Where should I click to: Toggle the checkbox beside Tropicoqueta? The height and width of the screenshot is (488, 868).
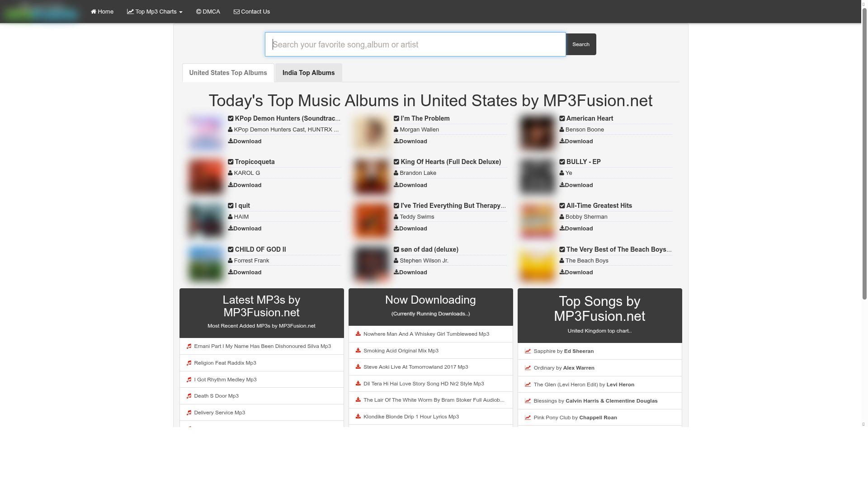click(x=230, y=161)
